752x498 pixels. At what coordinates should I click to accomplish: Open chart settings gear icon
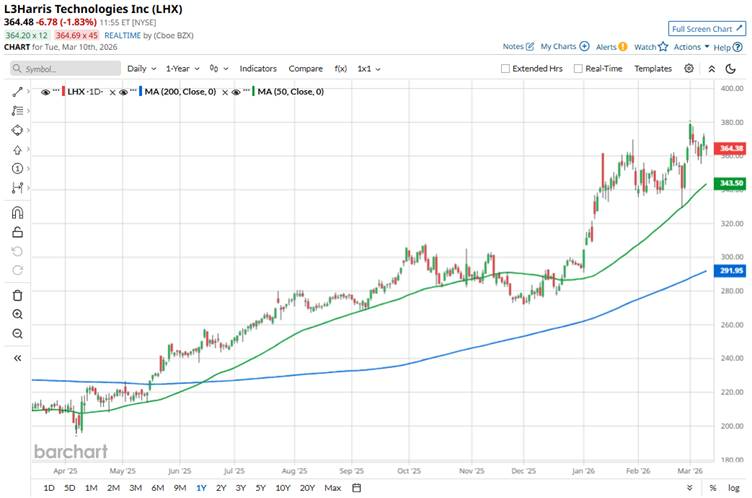pos(689,68)
